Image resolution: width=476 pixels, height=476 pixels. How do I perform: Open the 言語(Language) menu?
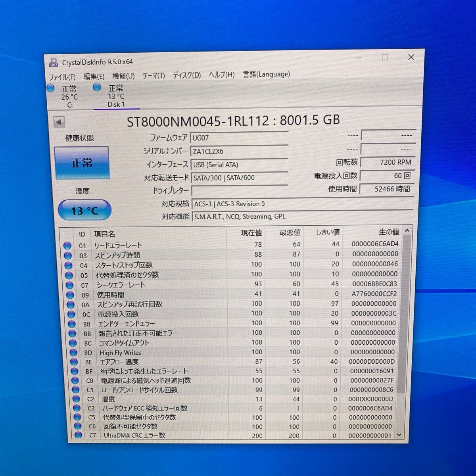[x=266, y=74]
